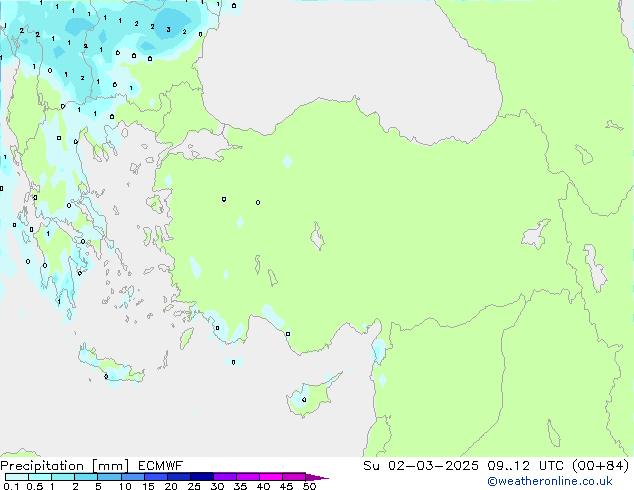Click the '09..12 UTC' time range text
The height and width of the screenshot is (490, 634).
(x=526, y=466)
